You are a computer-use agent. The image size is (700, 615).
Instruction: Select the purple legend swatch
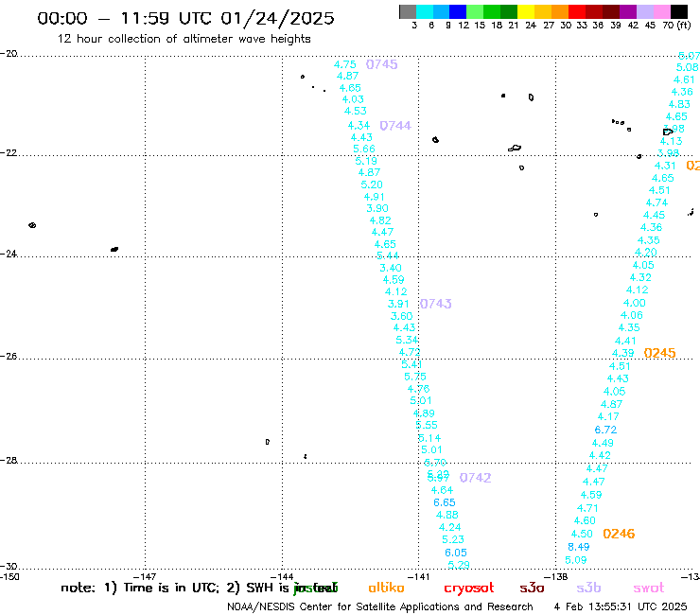pyautogui.click(x=628, y=11)
